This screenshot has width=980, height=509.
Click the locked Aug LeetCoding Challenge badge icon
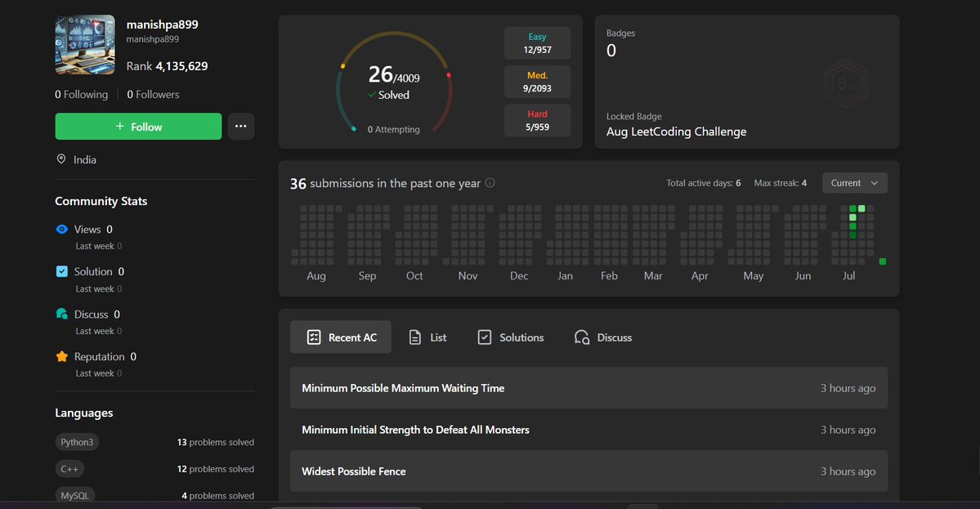pos(846,83)
